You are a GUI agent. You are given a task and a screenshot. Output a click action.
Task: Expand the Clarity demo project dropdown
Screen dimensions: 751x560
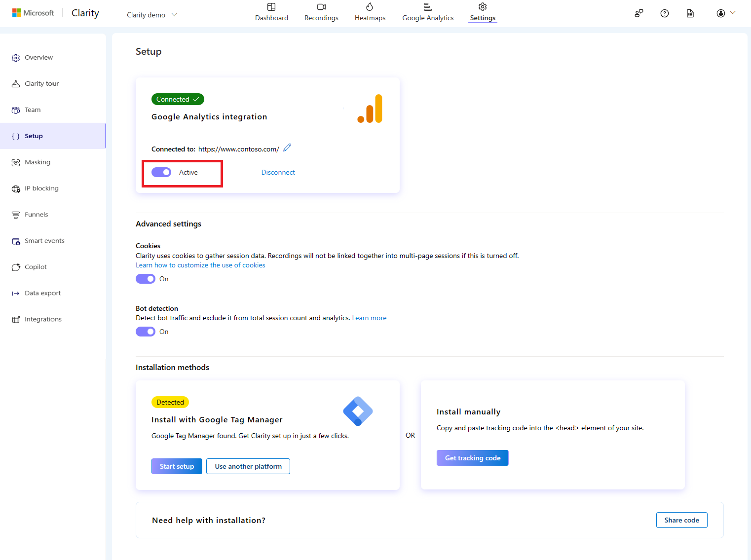(x=152, y=15)
